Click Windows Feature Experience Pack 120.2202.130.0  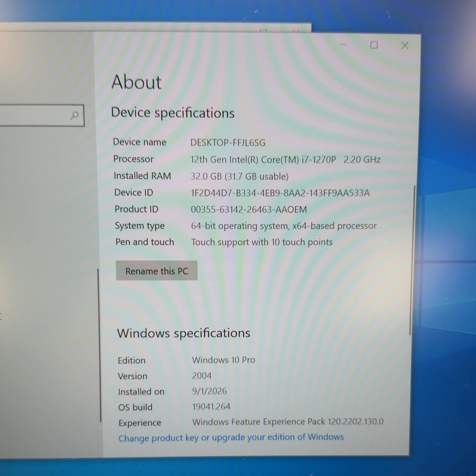(288, 422)
